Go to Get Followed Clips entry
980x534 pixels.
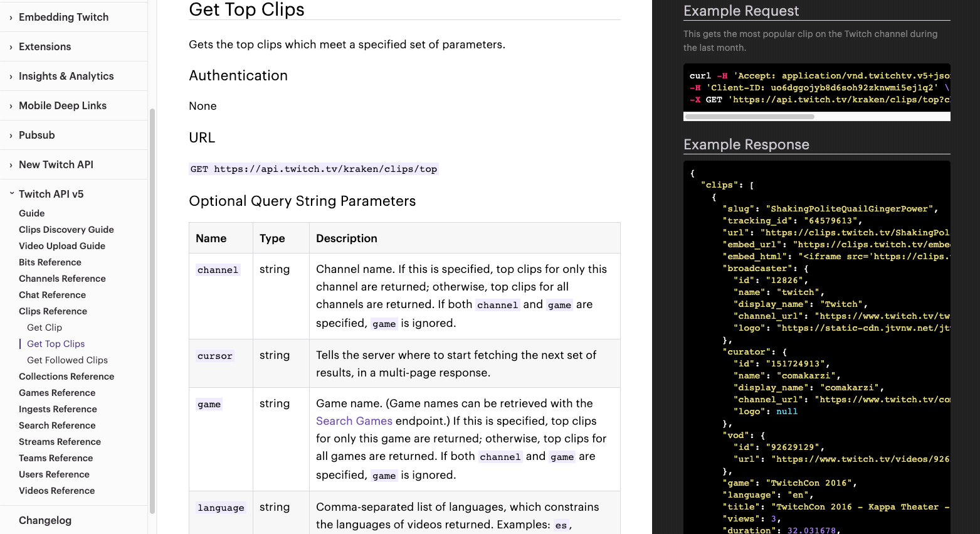coord(67,360)
